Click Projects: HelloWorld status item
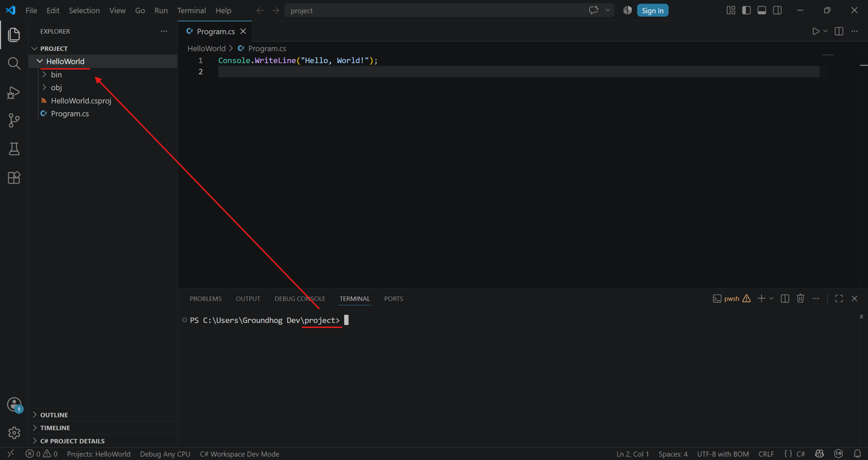 [99, 454]
